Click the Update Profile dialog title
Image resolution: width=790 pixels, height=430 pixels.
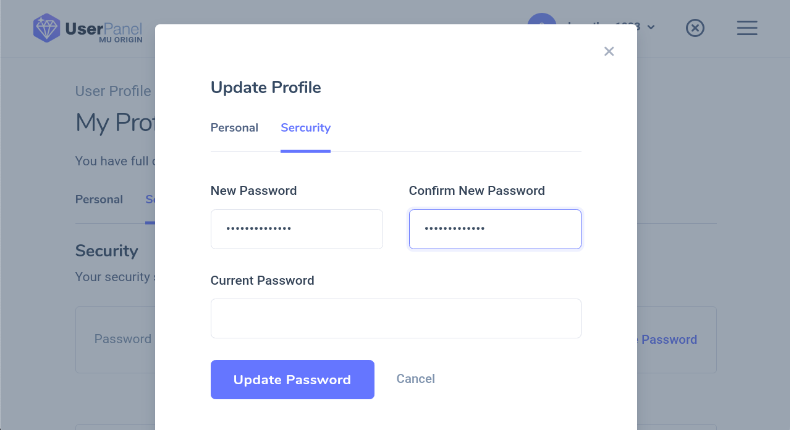[x=265, y=87]
